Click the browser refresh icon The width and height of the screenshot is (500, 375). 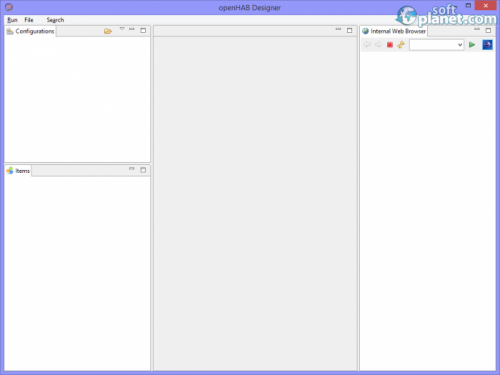pos(401,45)
